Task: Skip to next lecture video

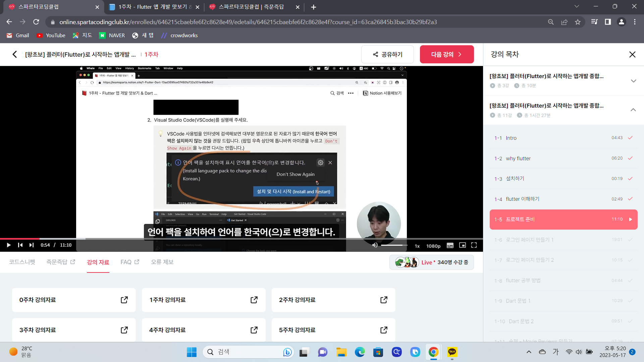Action: pos(32,245)
